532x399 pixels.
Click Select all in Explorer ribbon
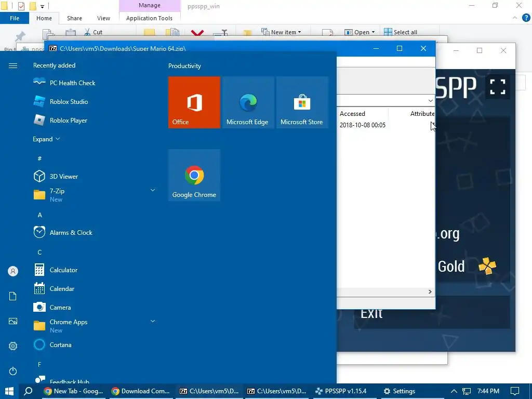coord(401,32)
